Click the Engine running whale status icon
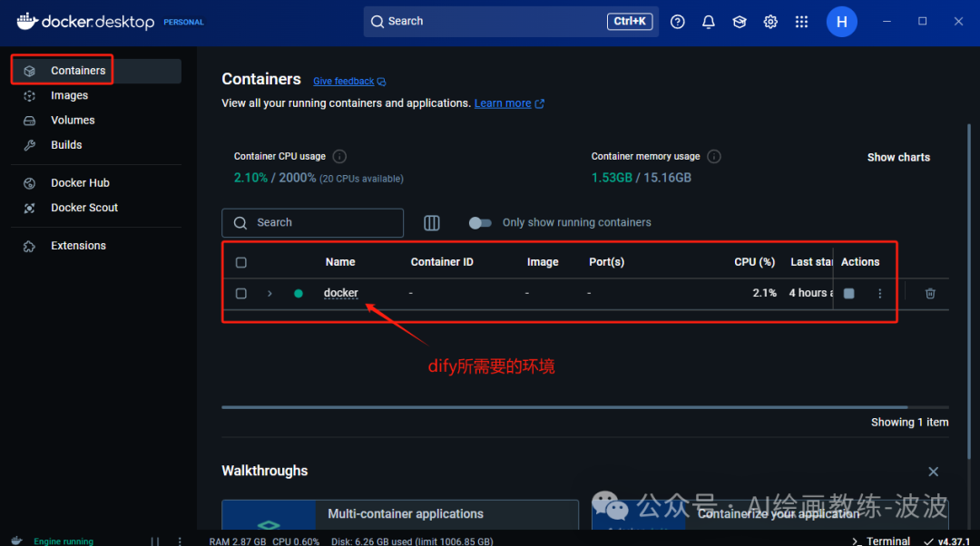 tap(17, 541)
